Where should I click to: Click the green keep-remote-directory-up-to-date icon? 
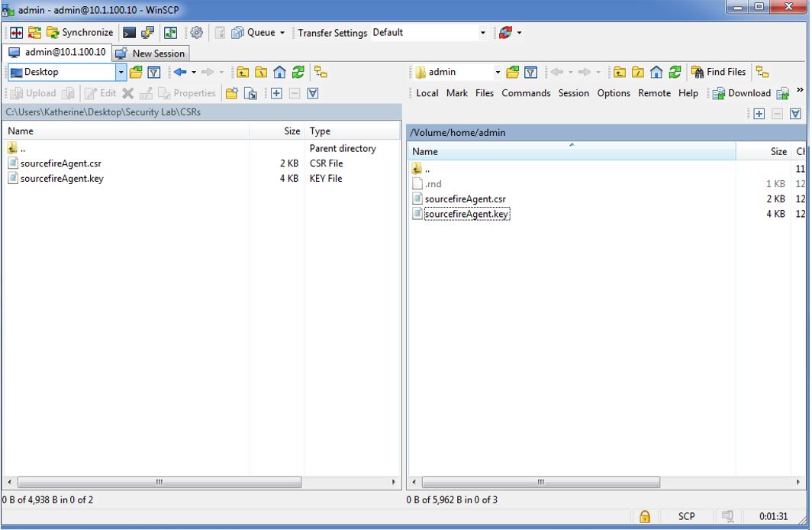170,33
